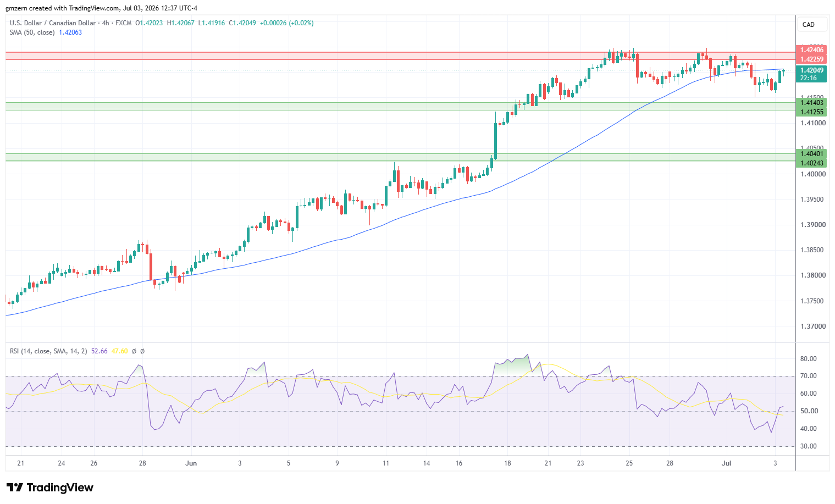Click the current price label 1.42049 on the axis
The width and height of the screenshot is (835, 504).
[x=811, y=70]
